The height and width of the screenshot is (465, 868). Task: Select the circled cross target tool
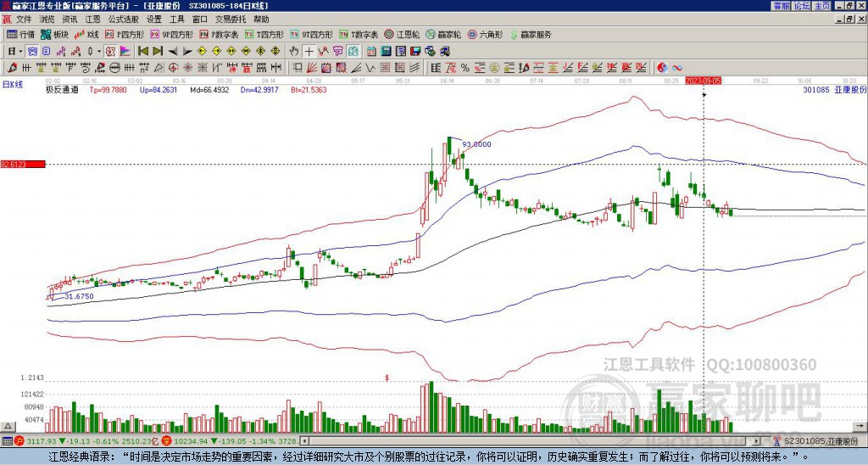(x=173, y=68)
